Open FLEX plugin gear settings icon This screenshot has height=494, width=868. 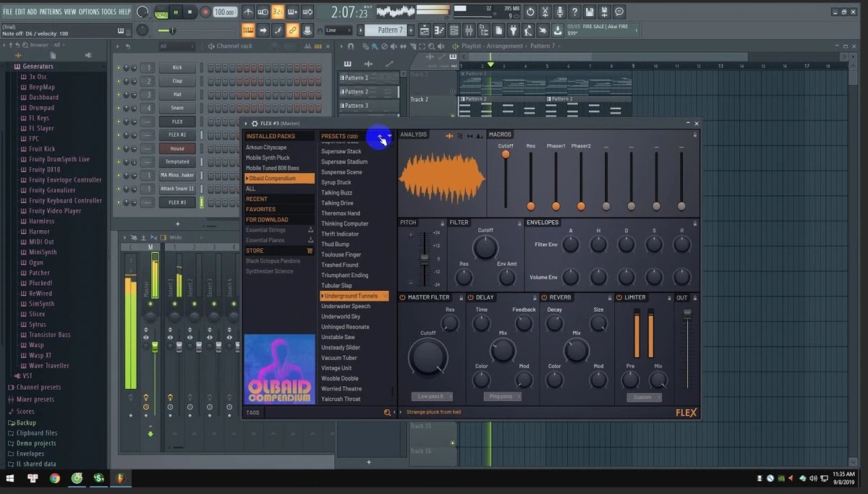coord(254,124)
